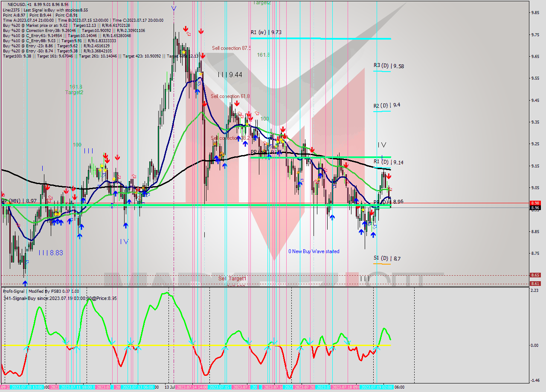Click the 'R2 (D) | 9.4' pivot label
546x392 pixels.
coord(387,105)
